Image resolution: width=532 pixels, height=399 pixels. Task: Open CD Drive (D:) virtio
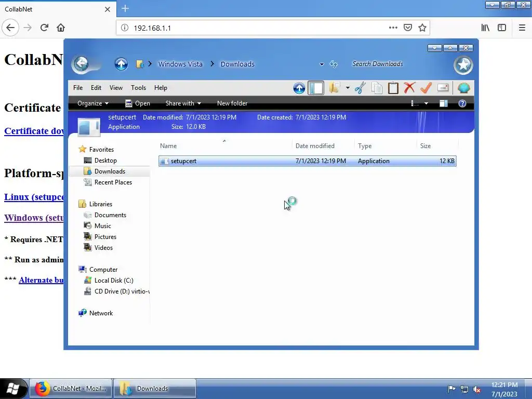(x=116, y=291)
